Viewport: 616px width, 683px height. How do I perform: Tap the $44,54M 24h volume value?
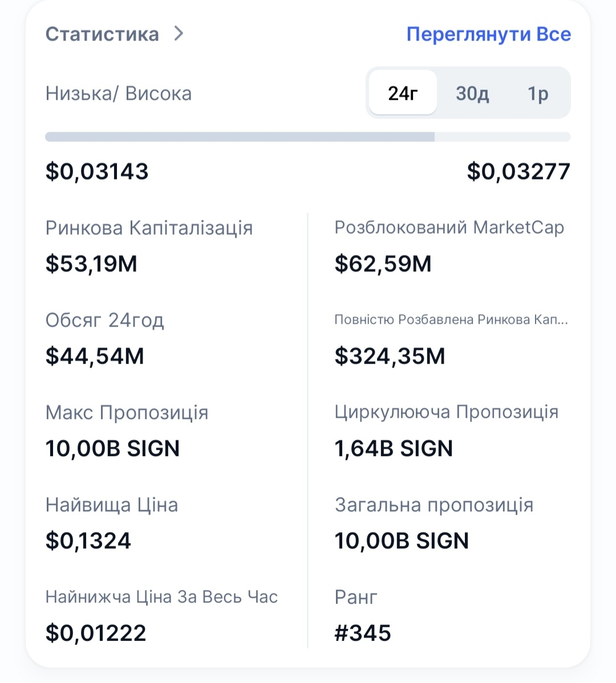(95, 356)
